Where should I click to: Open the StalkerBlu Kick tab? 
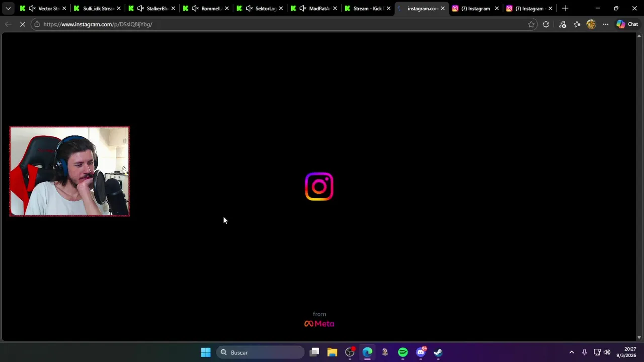click(x=151, y=8)
